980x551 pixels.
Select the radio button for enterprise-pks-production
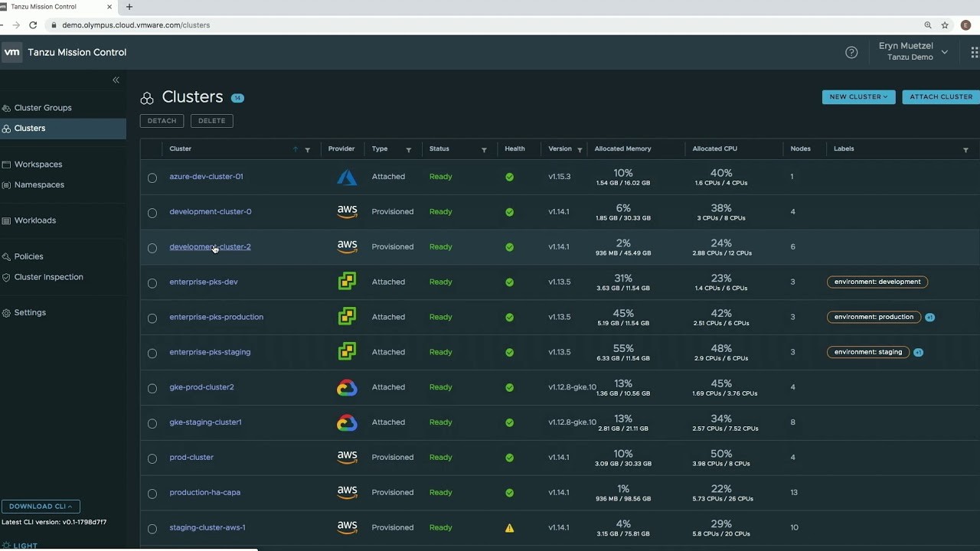click(152, 318)
